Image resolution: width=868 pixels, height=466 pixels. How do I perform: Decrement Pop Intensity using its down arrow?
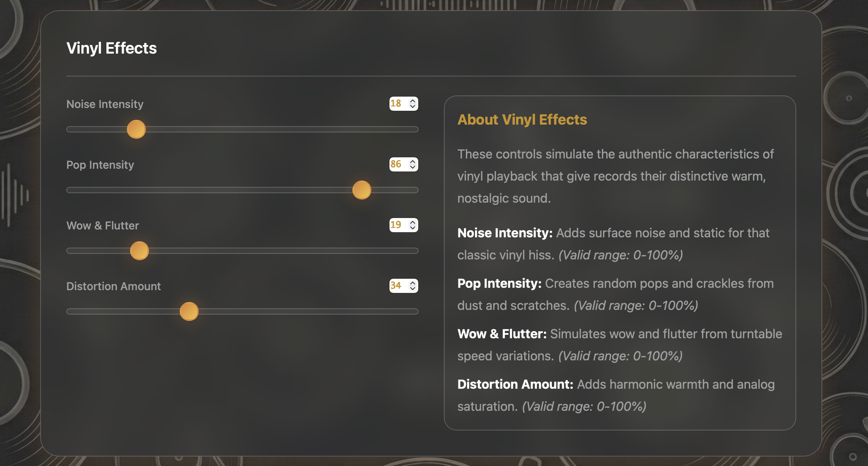412,168
